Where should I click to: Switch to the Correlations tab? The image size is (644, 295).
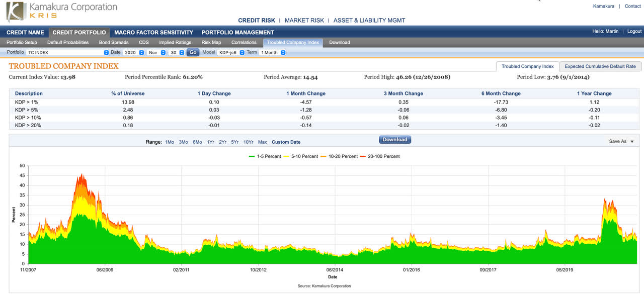point(244,43)
